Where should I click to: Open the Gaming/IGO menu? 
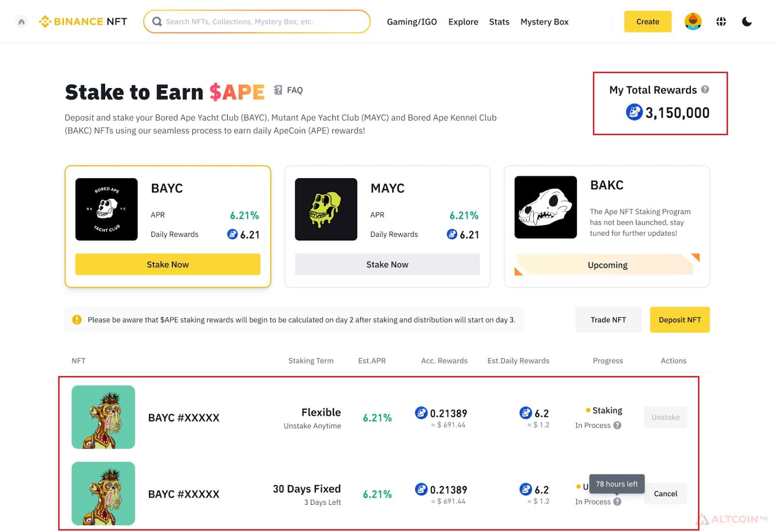click(x=412, y=22)
